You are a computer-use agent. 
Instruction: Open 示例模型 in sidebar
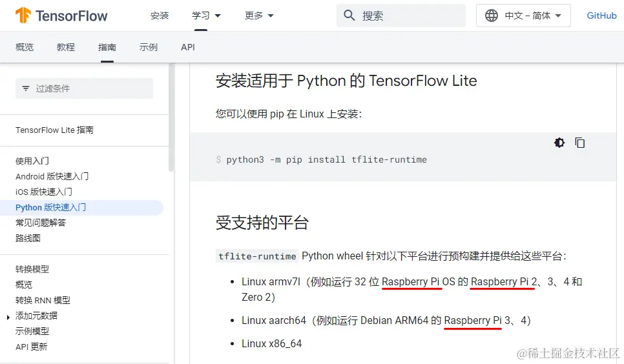tap(32, 331)
